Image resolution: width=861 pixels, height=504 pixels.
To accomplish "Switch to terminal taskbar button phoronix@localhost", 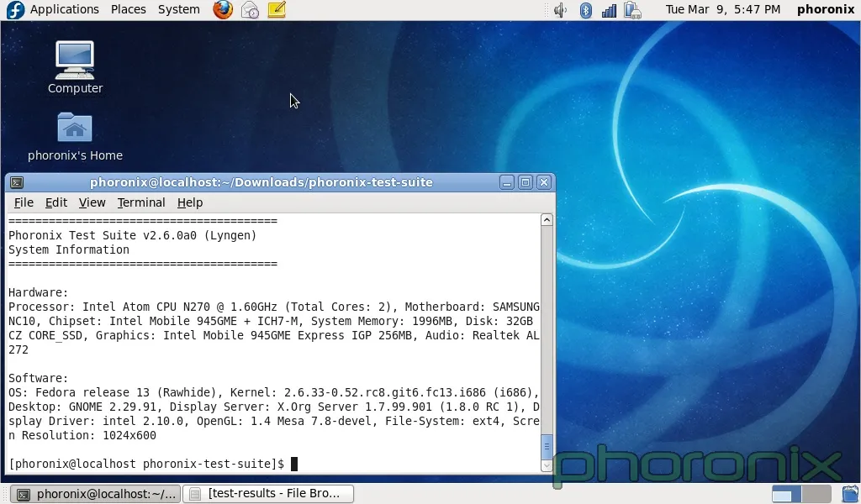I will (96, 494).
